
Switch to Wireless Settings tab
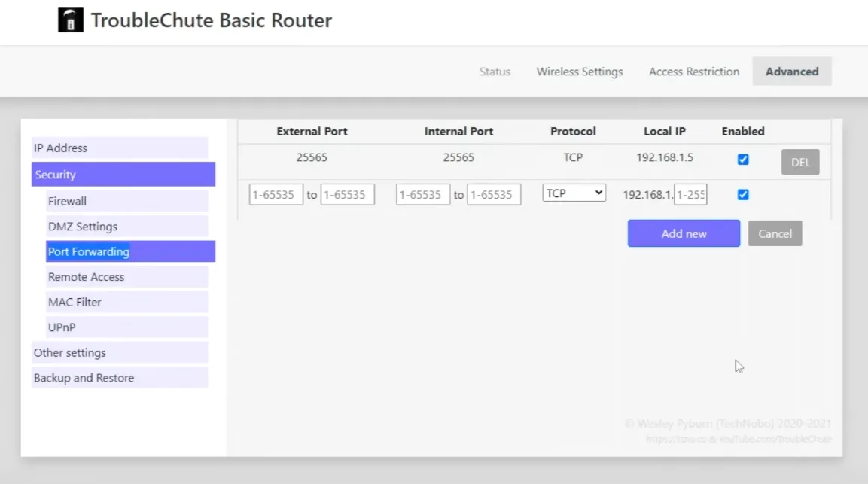point(579,72)
